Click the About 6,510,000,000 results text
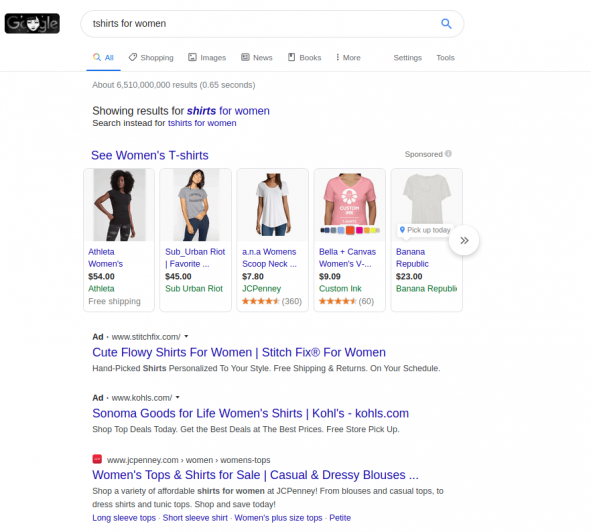The width and height of the screenshot is (591, 532). pos(174,85)
